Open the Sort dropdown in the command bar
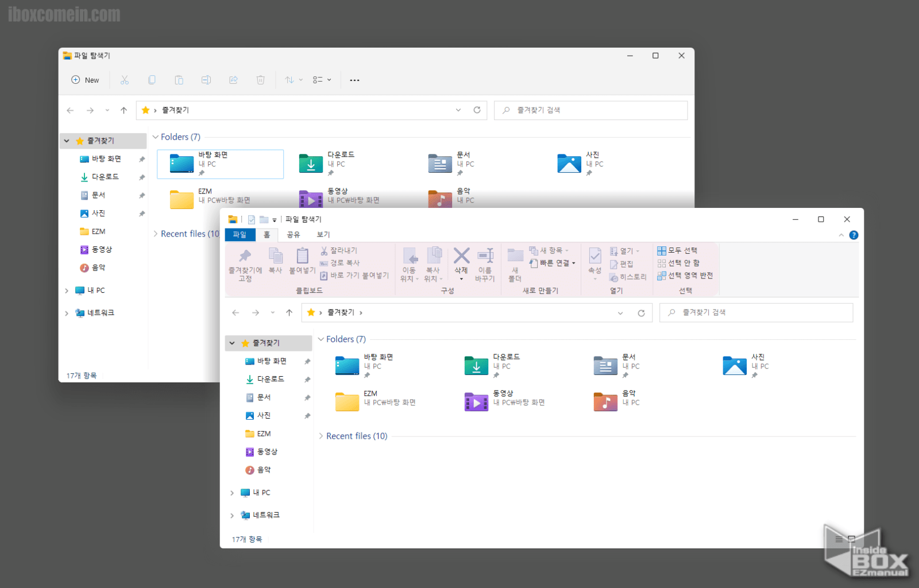This screenshot has height=588, width=919. pyautogui.click(x=293, y=80)
